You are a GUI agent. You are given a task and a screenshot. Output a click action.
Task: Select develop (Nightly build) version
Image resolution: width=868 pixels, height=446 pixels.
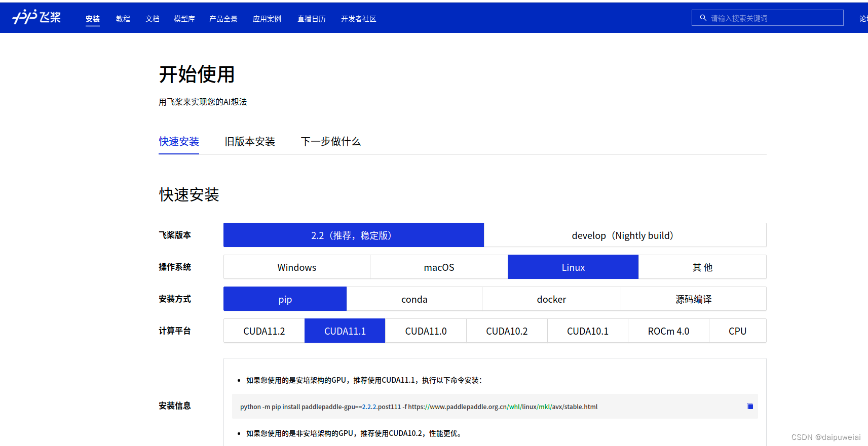pyautogui.click(x=625, y=235)
